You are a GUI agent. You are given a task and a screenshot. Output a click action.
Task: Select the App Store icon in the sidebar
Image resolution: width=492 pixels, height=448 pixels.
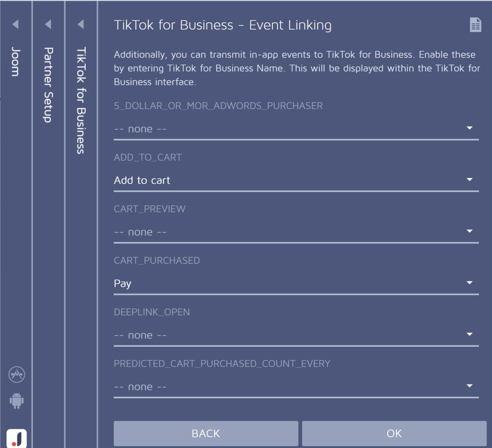tap(16, 375)
